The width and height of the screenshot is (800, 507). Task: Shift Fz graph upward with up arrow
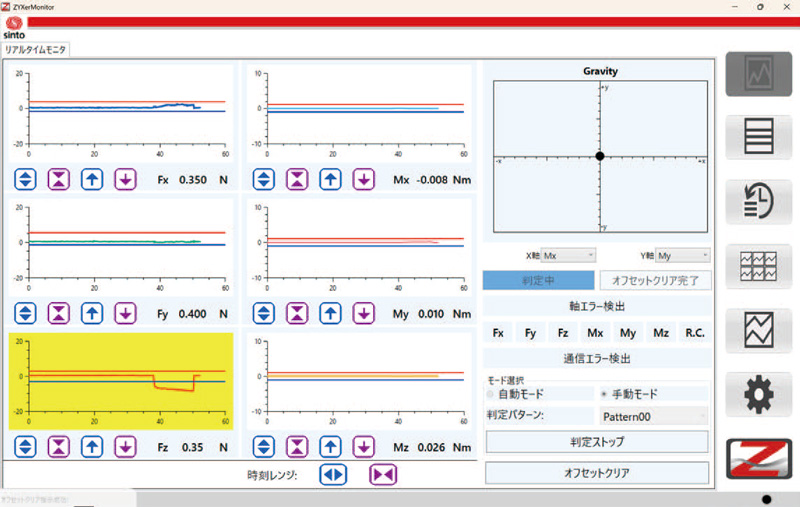[x=92, y=445]
